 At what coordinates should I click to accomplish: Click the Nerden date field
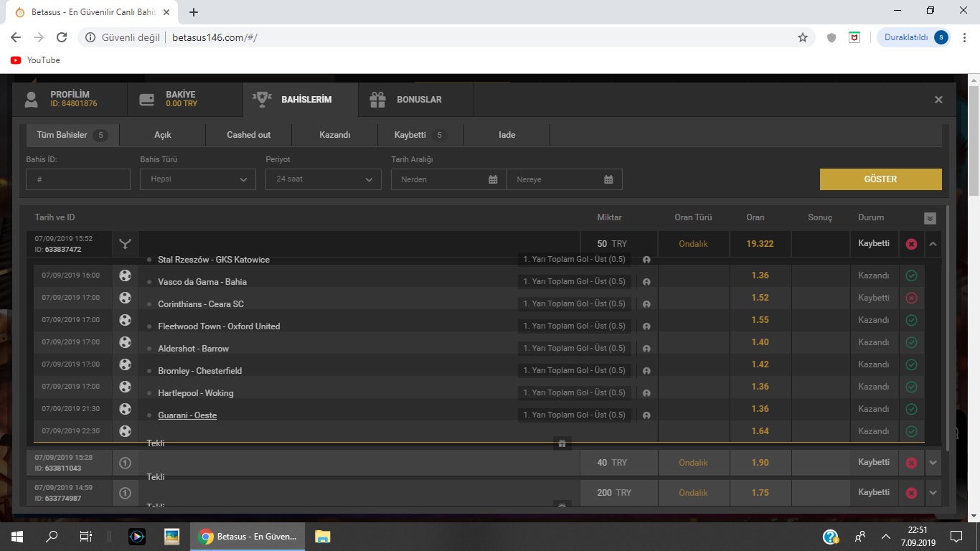tap(448, 179)
